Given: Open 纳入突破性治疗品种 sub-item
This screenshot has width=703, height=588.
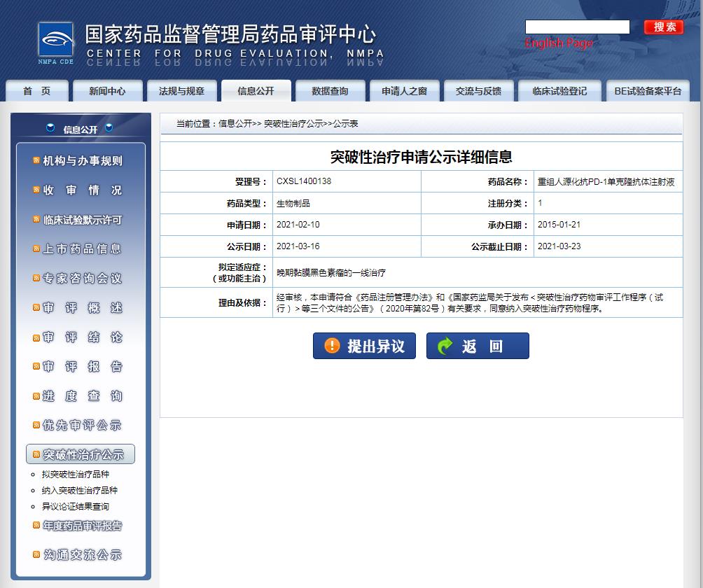Looking at the screenshot, I should (x=79, y=491).
